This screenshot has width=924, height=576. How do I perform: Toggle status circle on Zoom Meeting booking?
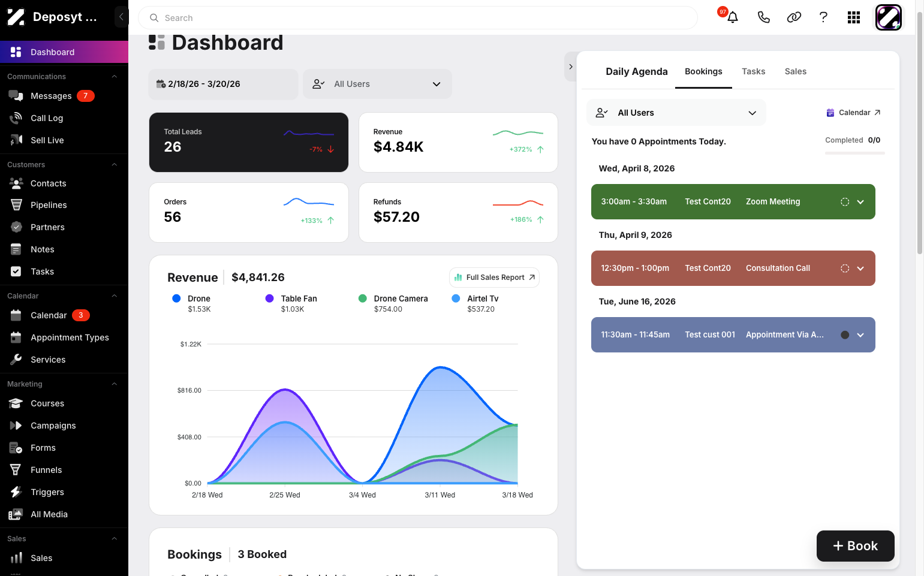coord(844,202)
